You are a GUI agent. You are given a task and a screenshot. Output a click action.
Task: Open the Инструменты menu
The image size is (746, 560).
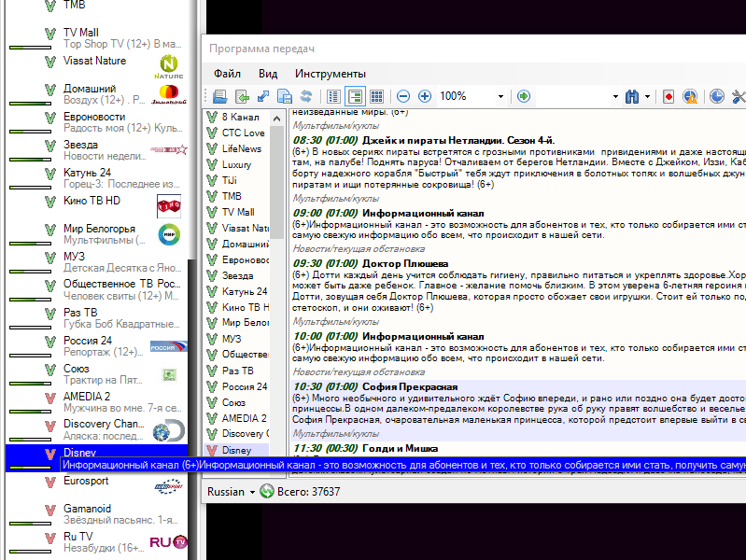[x=331, y=74]
